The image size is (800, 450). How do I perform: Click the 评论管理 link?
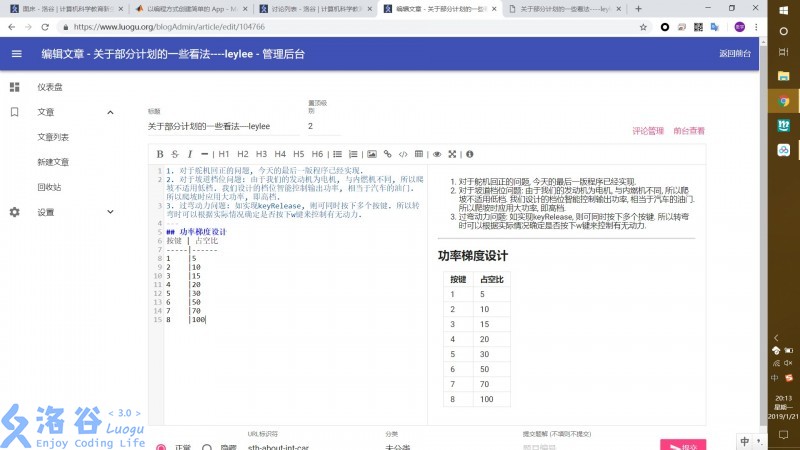click(648, 130)
